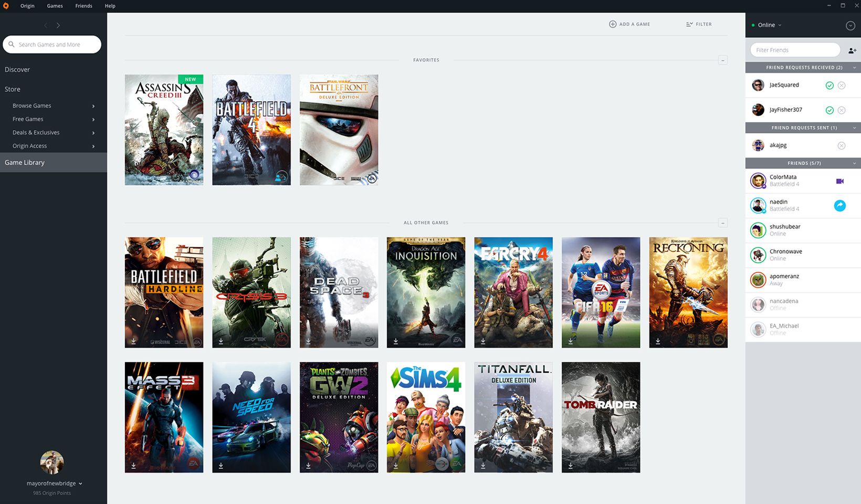Accept JayFisher307's friend request checkmark
This screenshot has height=504, width=861.
click(829, 110)
